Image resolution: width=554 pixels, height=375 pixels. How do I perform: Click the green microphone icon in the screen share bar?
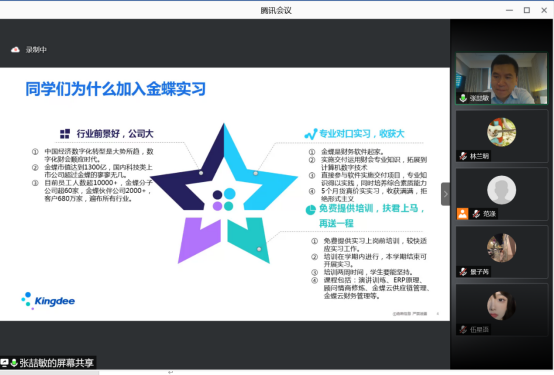14,363
